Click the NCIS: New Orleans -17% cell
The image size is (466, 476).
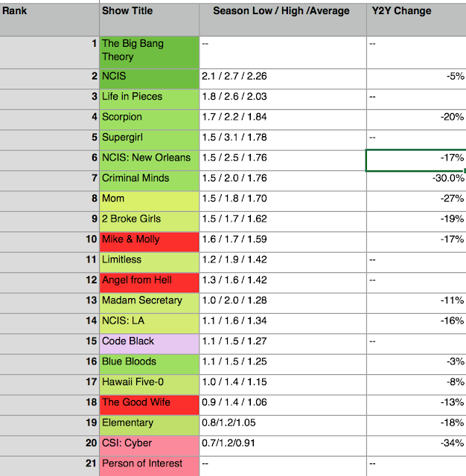415,158
